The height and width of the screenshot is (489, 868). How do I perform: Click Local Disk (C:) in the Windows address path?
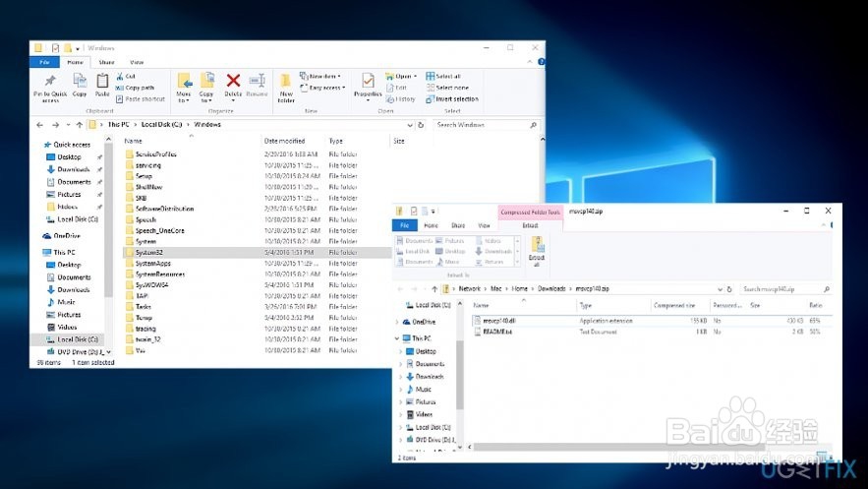point(161,125)
